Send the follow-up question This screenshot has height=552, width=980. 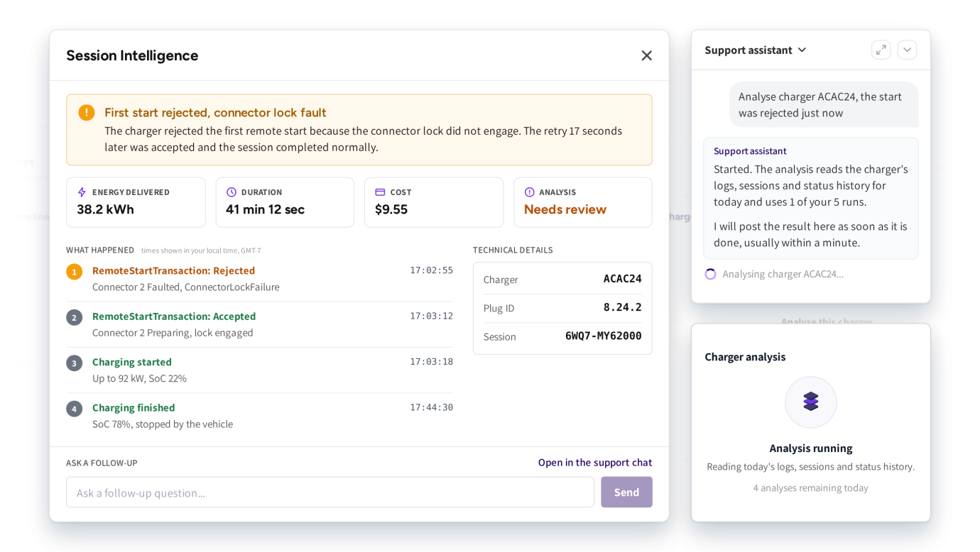tap(626, 492)
